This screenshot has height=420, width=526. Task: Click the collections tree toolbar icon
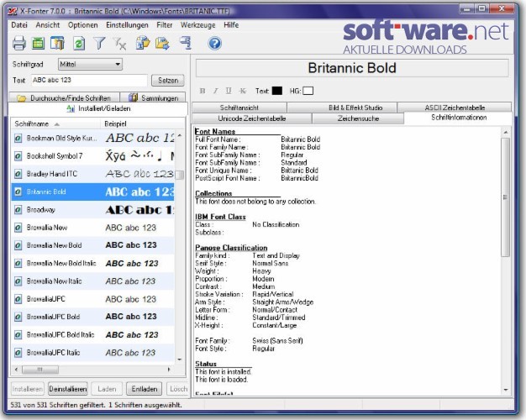[186, 44]
